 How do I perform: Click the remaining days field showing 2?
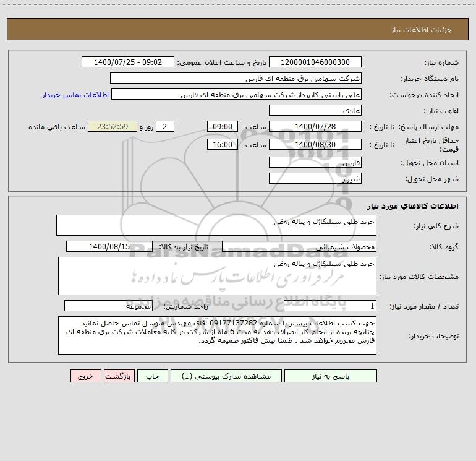(165, 126)
